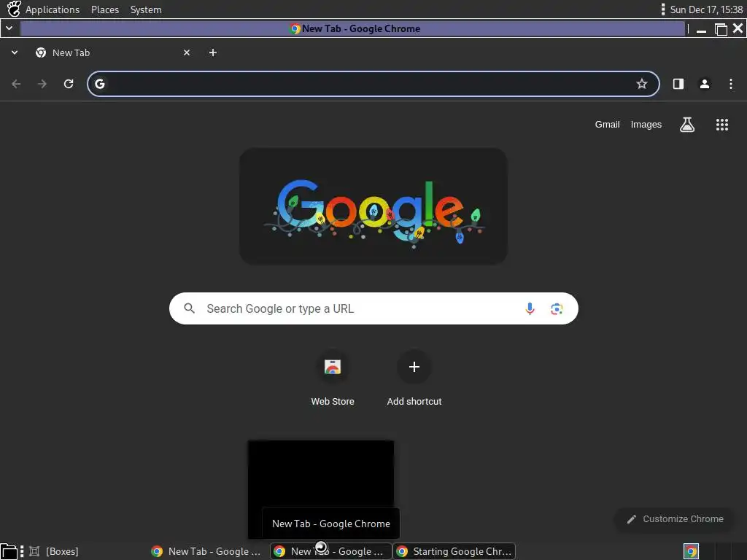The image size is (747, 560).
Task: Click the show desktop icon in taskbar
Action: [x=9, y=551]
